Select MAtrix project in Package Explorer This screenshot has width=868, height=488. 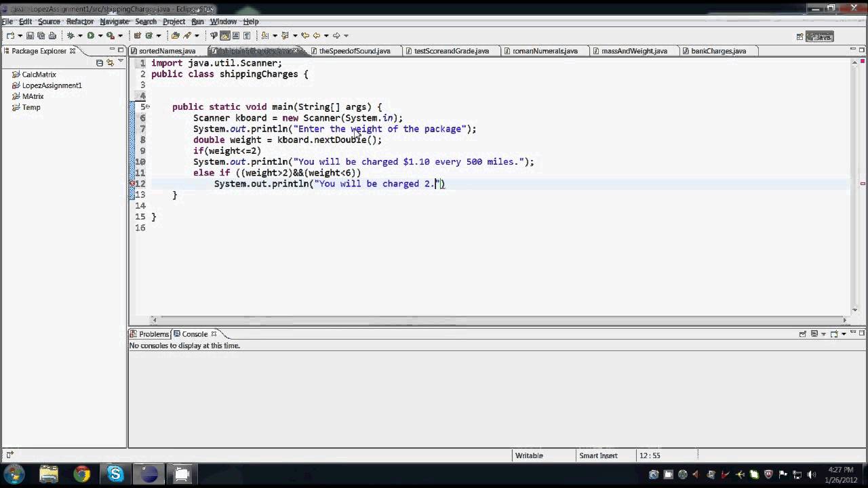pos(33,96)
